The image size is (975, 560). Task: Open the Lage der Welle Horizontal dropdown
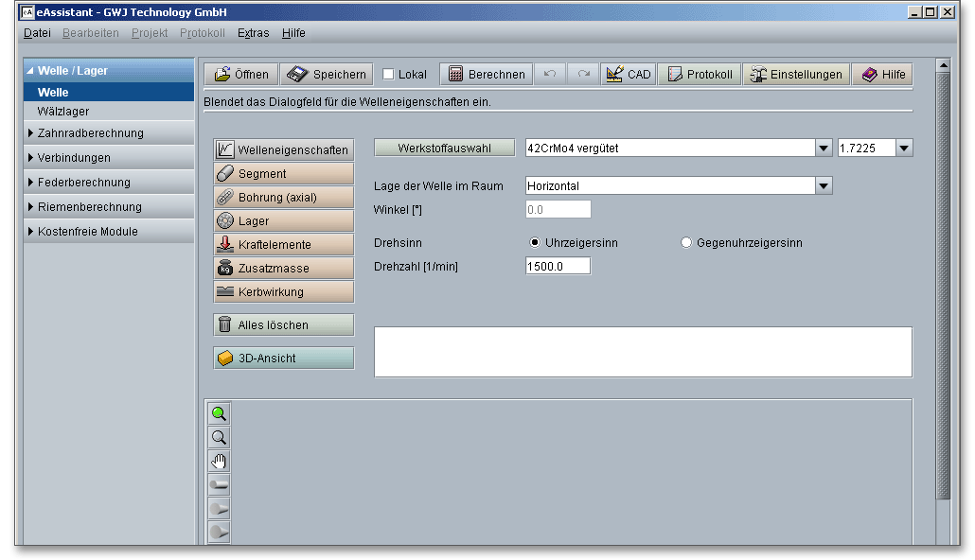click(823, 186)
